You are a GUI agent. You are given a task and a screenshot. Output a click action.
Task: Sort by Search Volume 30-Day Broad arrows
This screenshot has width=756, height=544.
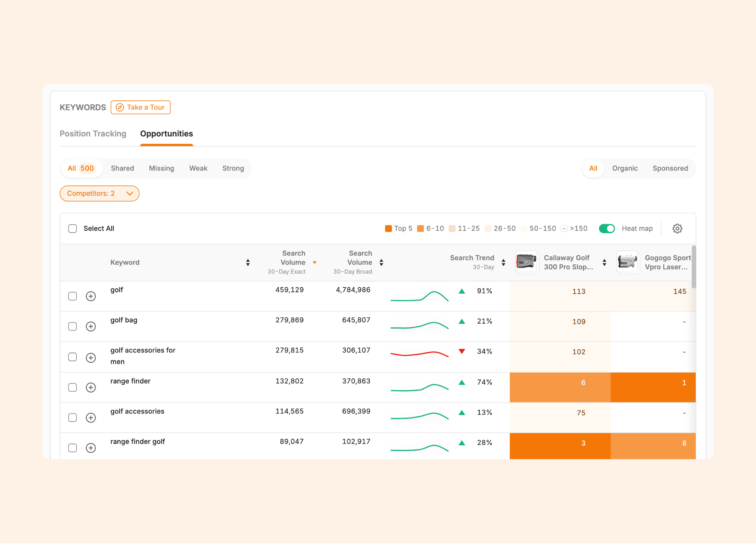[x=381, y=263]
